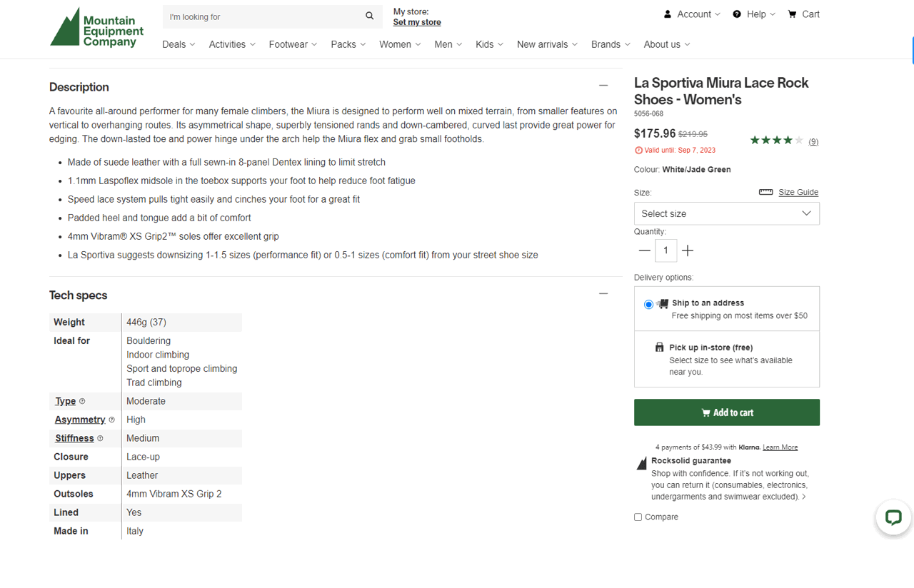Image resolution: width=914 pixels, height=588 pixels.
Task: Click the search magnifier icon
Action: click(369, 16)
